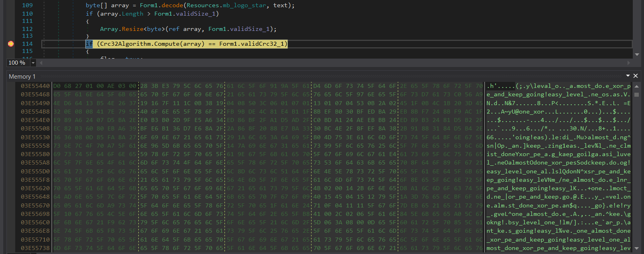This screenshot has width=644, height=254.
Task: Click line number 115 in the gutter
Action: pyautogui.click(x=27, y=51)
